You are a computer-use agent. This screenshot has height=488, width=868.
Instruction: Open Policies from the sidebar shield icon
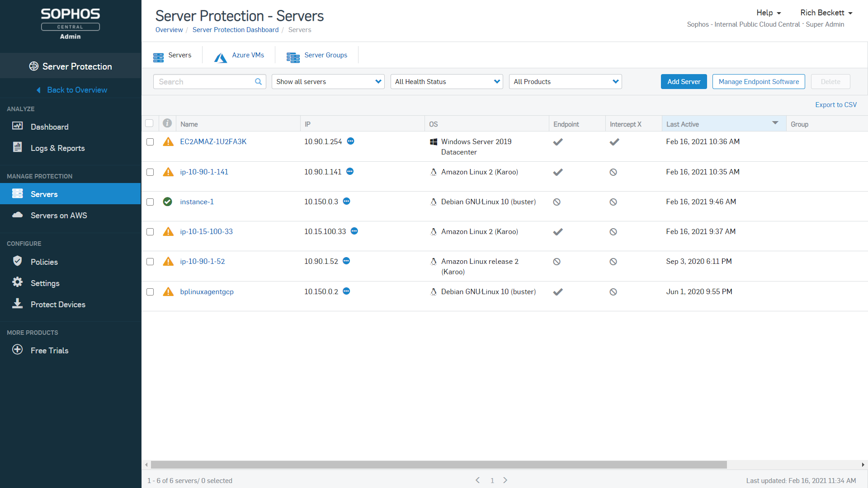click(18, 262)
